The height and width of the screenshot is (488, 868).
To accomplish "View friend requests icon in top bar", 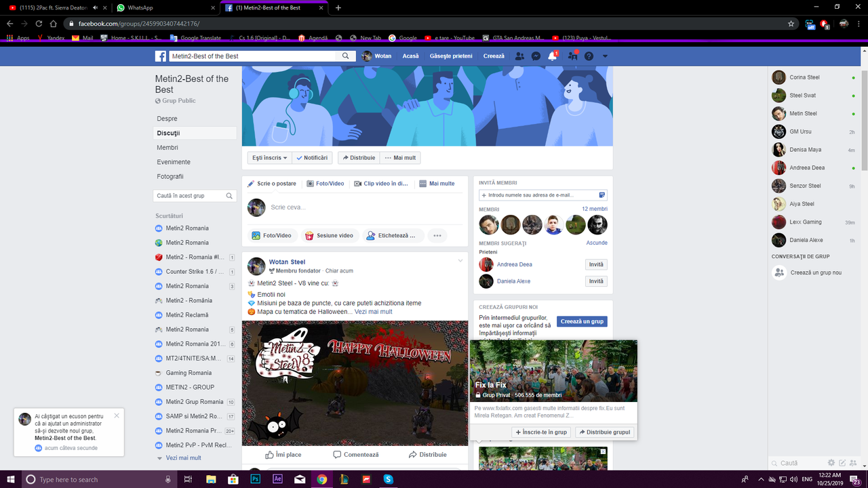I will [x=519, y=56].
